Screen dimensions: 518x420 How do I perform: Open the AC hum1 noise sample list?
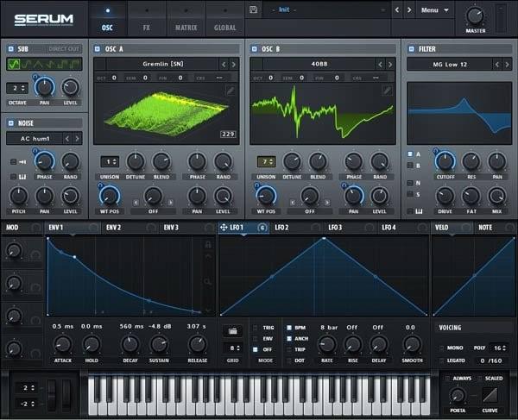(35, 139)
